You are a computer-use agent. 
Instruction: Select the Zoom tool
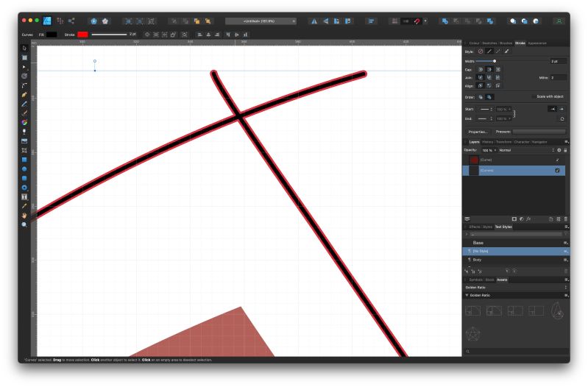click(x=24, y=224)
